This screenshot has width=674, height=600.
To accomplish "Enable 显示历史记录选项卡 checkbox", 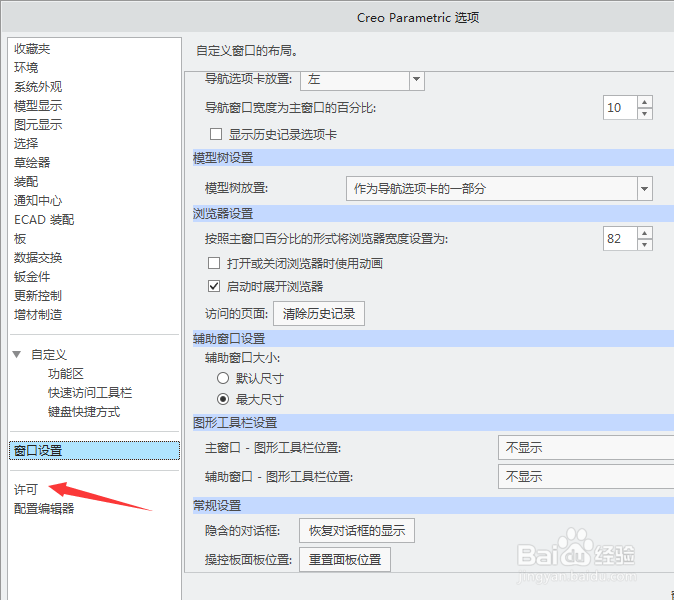I will [x=216, y=134].
